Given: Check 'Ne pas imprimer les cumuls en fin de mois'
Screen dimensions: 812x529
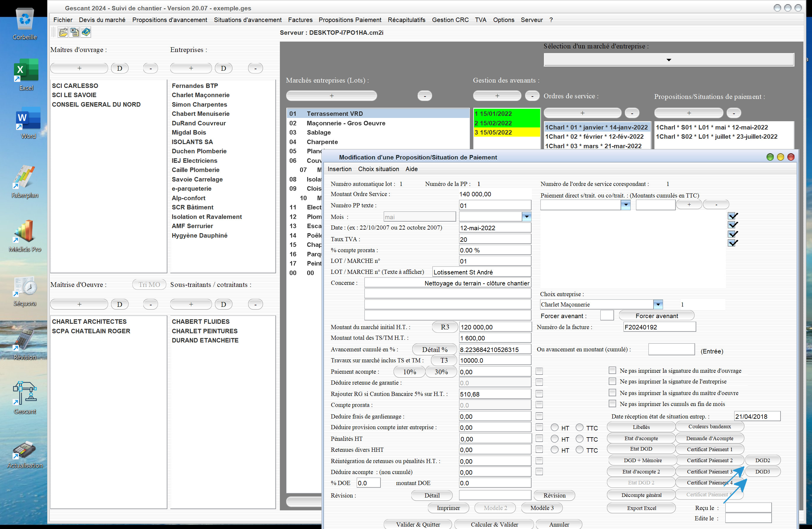Looking at the screenshot, I should 612,404.
